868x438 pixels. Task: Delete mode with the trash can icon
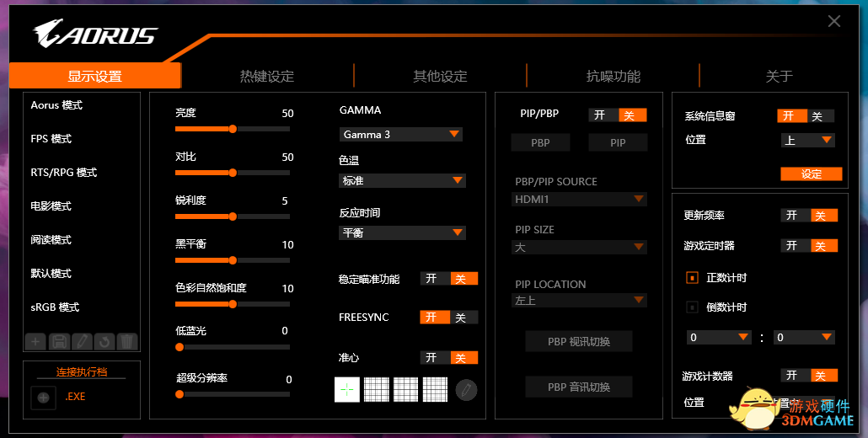pyautogui.click(x=126, y=342)
